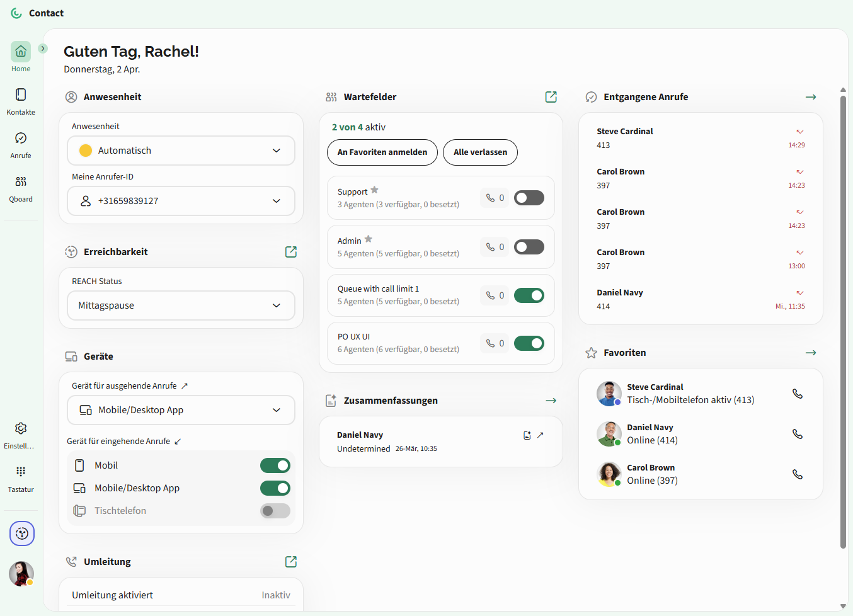Viewport: 853px width, 616px height.
Task: Open Erreichbarkeit in external view icon
Action: point(290,252)
